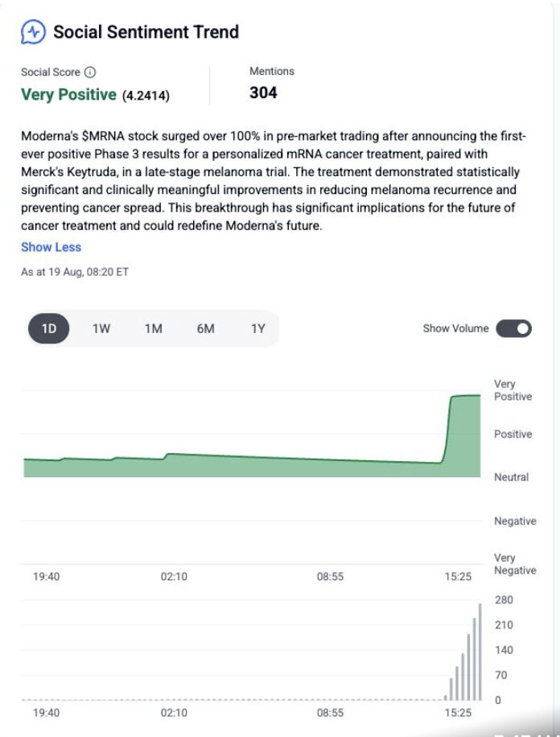560x737 pixels.
Task: Click the Social Sentiment Trend heading
Action: 146,32
